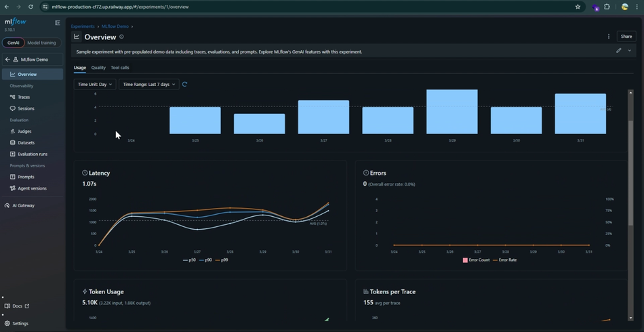Click the browser address bar URL
Screen dimensions: 644x332
coord(121,7)
